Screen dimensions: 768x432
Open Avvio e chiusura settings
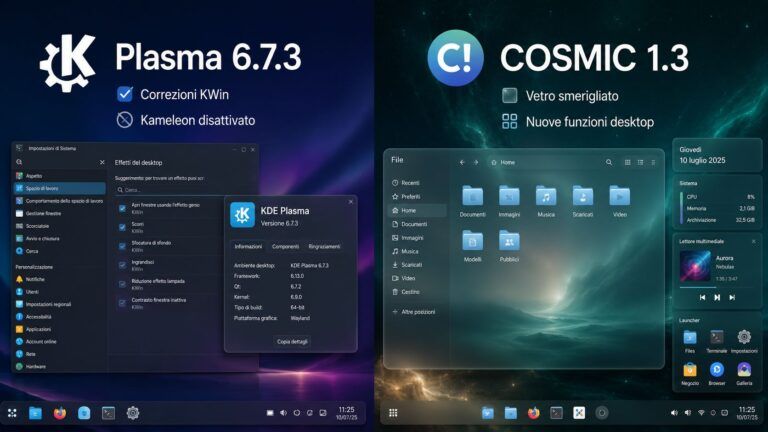(x=59, y=239)
